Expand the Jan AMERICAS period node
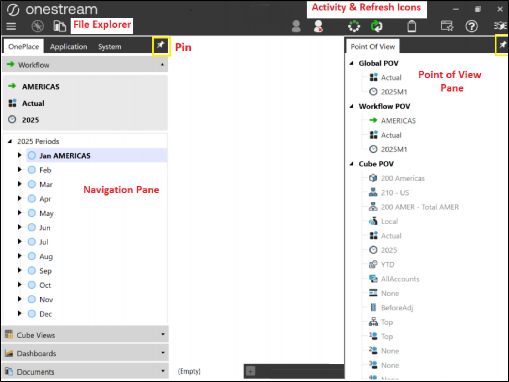Screen dimensions: 509x382 [19, 155]
